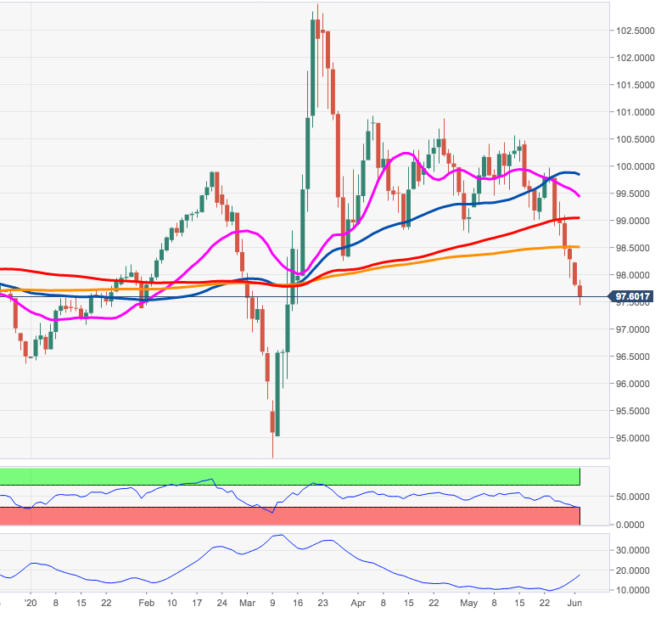The width and height of the screenshot is (672, 618).
Task: Click the 102.5000 price axis label
Action: coord(636,31)
